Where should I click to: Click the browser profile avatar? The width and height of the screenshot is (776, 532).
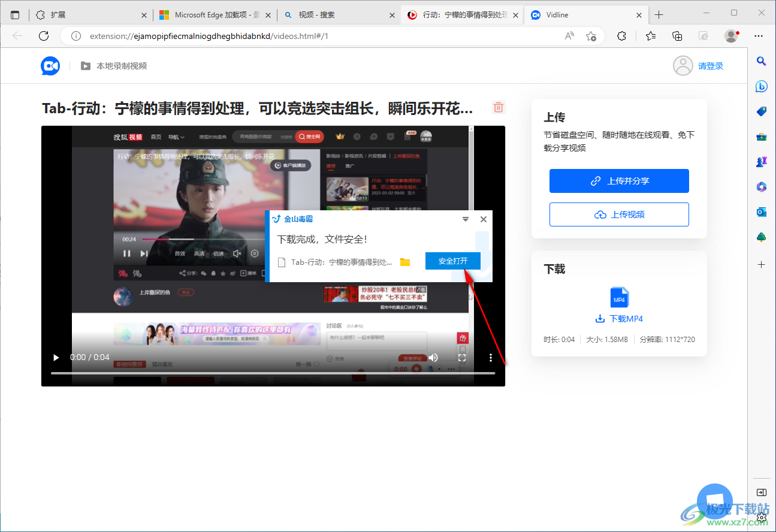tap(731, 36)
